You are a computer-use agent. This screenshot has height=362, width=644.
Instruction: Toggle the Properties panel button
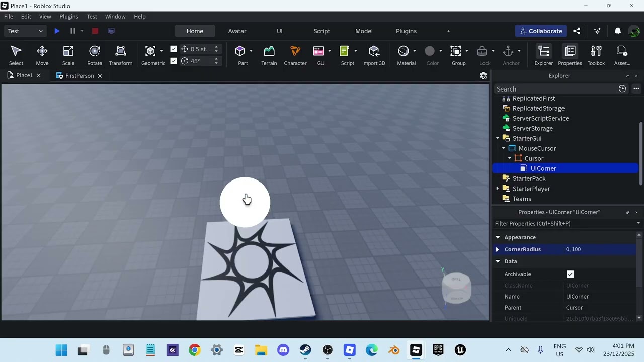point(570,55)
